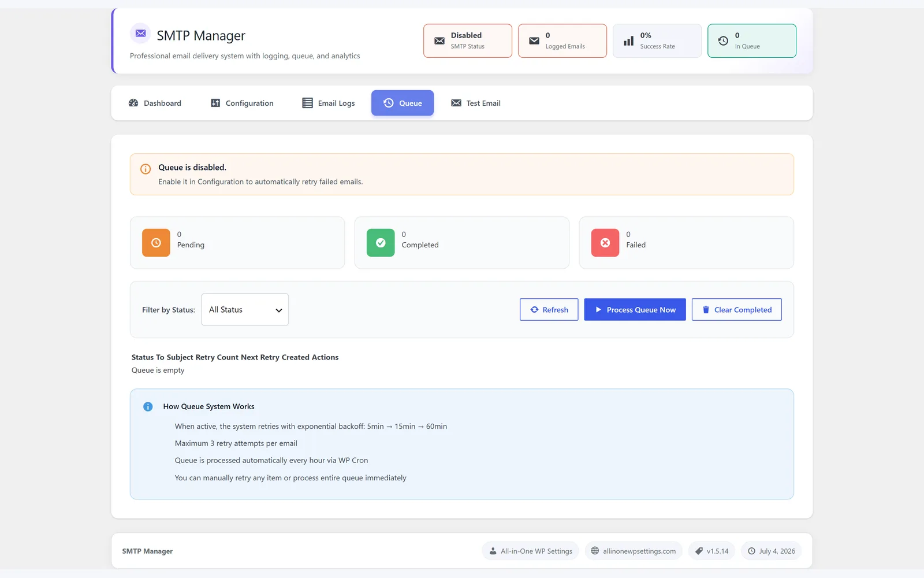Click the 'Completed' label in the stats card
This screenshot has height=578, width=924.
pos(420,245)
